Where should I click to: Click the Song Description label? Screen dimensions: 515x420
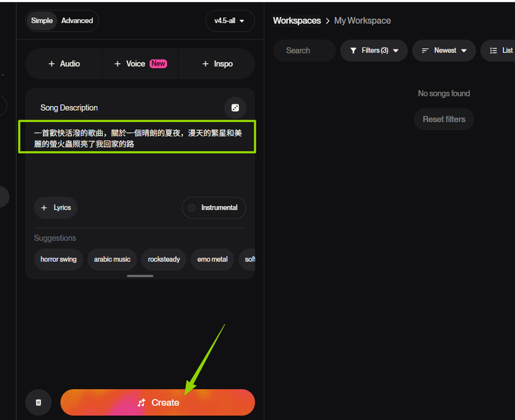[x=69, y=108]
